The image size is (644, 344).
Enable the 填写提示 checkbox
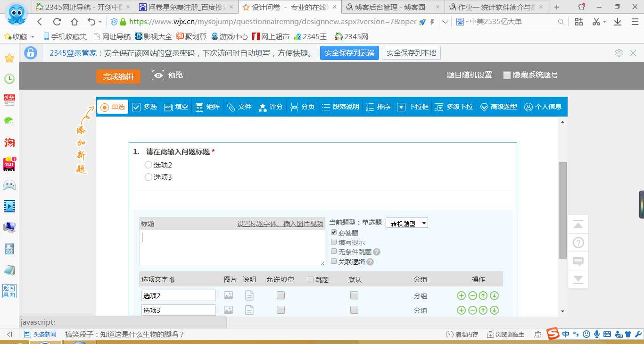334,242
